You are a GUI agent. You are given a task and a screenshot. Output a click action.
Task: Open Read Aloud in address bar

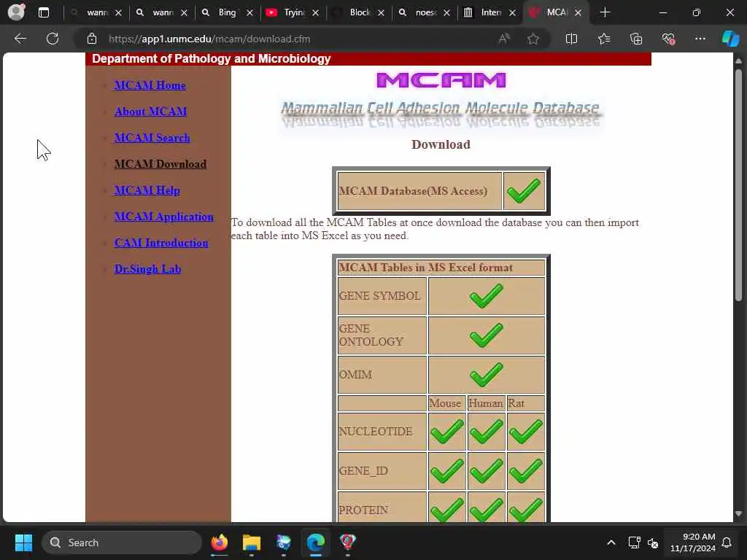click(x=503, y=39)
